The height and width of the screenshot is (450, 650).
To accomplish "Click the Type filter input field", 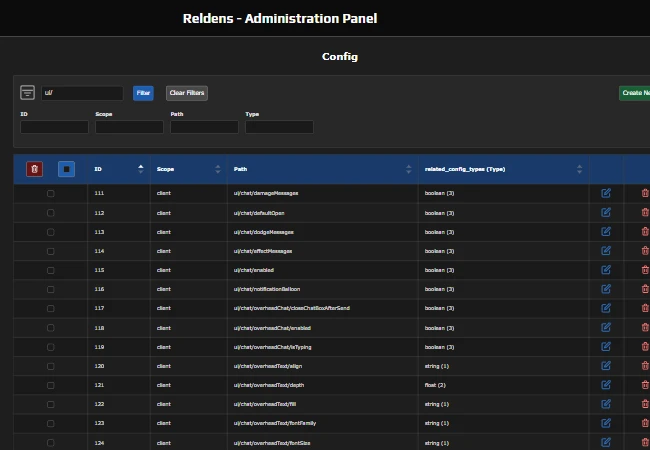I will point(279,127).
